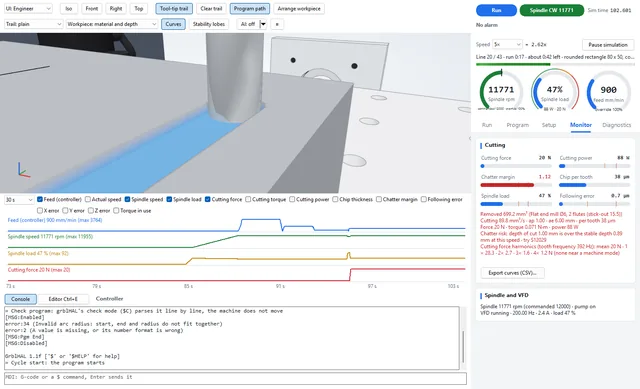Image resolution: width=640 pixels, height=389 pixels.
Task: Enable the Cutting torque checkbox
Action: 248,199
